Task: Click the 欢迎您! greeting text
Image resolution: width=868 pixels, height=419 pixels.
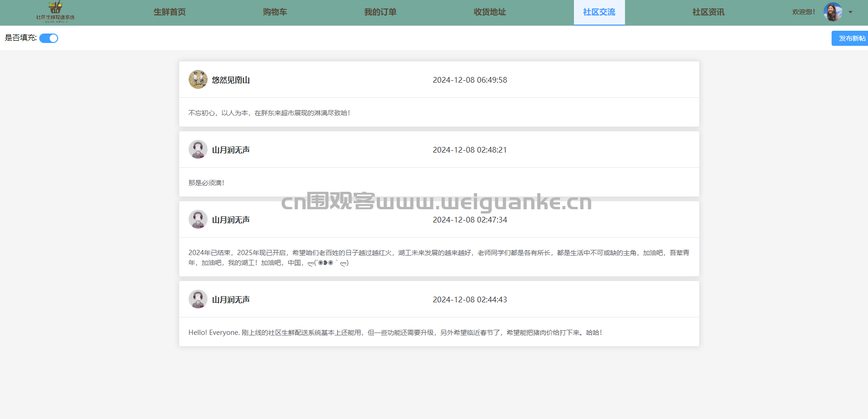Action: [x=803, y=12]
